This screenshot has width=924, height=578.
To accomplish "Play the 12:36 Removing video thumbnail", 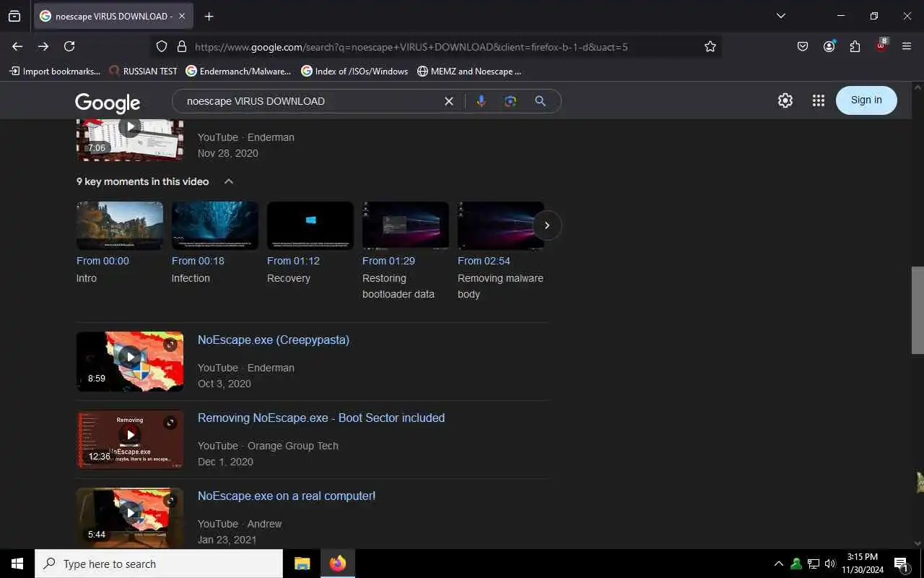I will coord(130,439).
